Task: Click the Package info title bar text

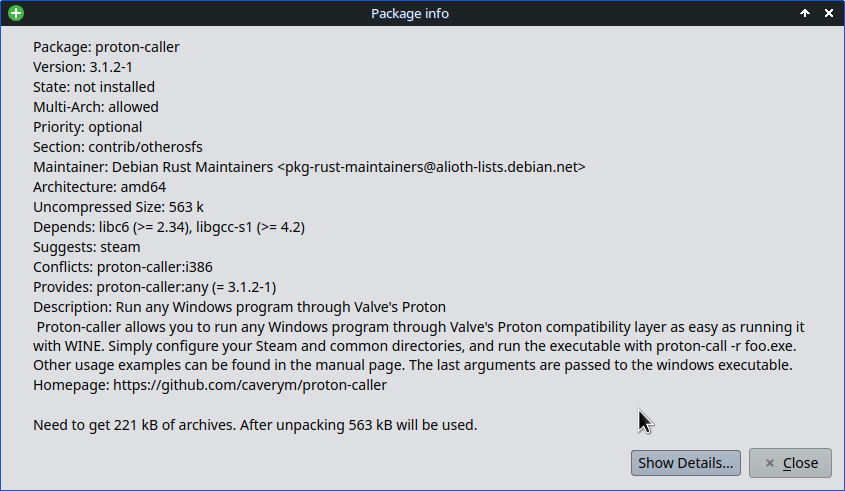Action: click(410, 13)
